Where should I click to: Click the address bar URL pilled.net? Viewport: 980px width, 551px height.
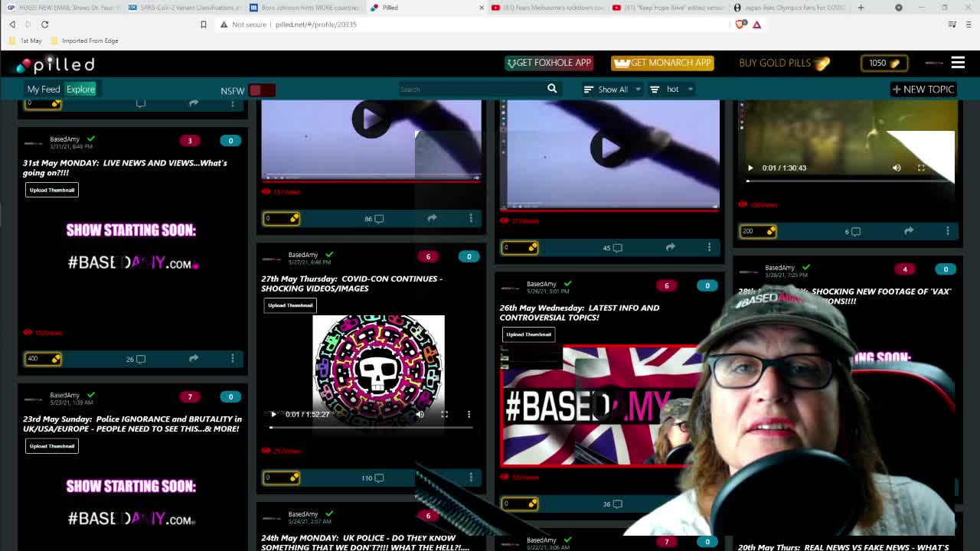(315, 24)
